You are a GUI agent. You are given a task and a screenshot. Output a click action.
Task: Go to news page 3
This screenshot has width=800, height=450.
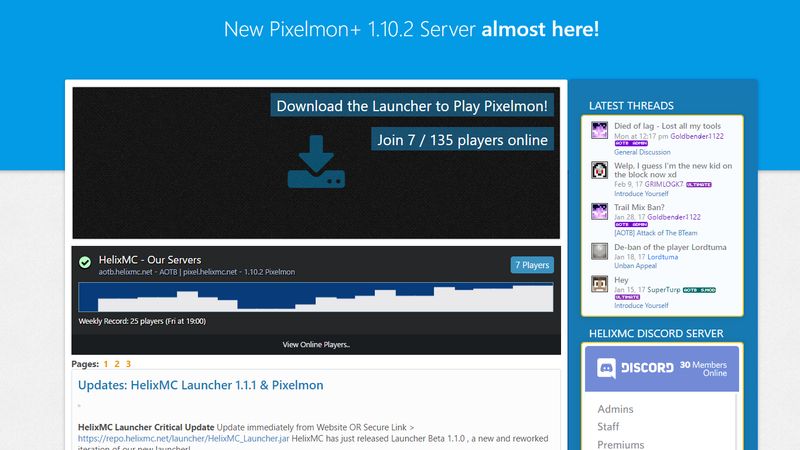click(x=128, y=364)
